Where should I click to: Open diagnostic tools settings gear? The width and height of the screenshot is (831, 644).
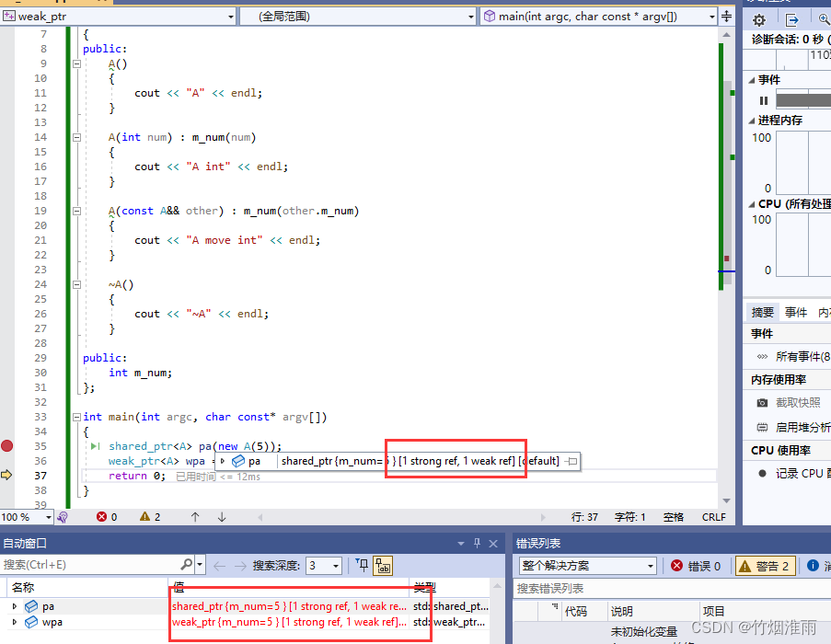(x=759, y=20)
